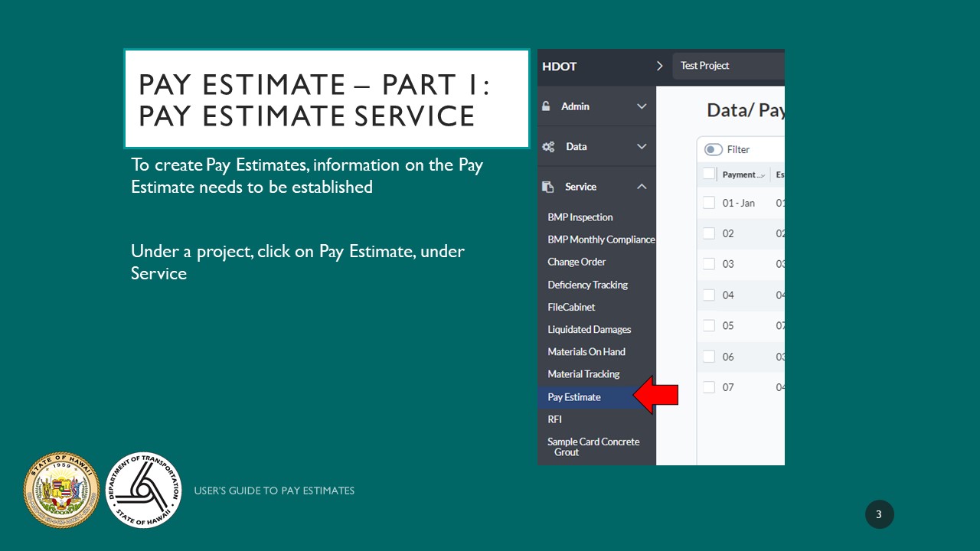Check the box next to payment 04

708,295
